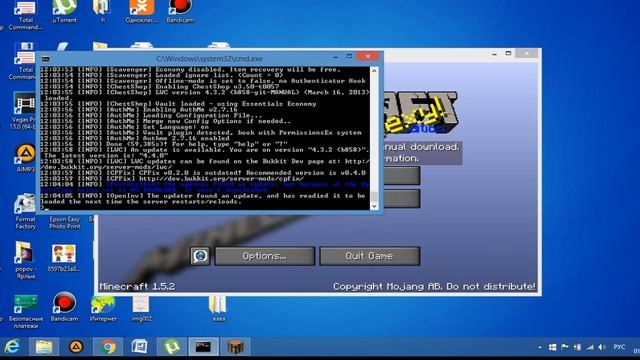This screenshot has width=640, height=360.
Task: Show hidden system tray icons
Action: [540, 347]
